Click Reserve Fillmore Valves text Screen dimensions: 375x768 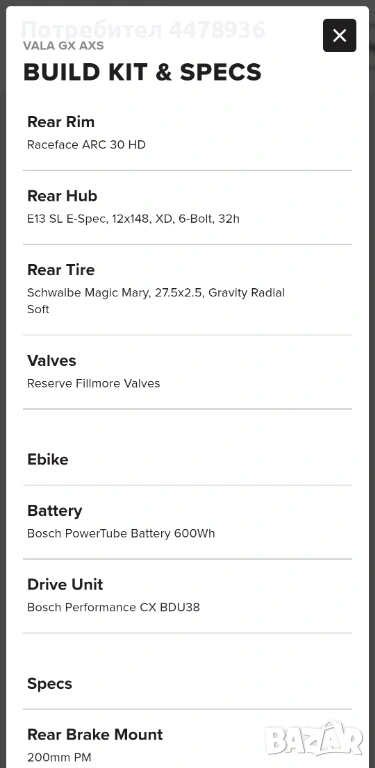pyautogui.click(x=94, y=383)
